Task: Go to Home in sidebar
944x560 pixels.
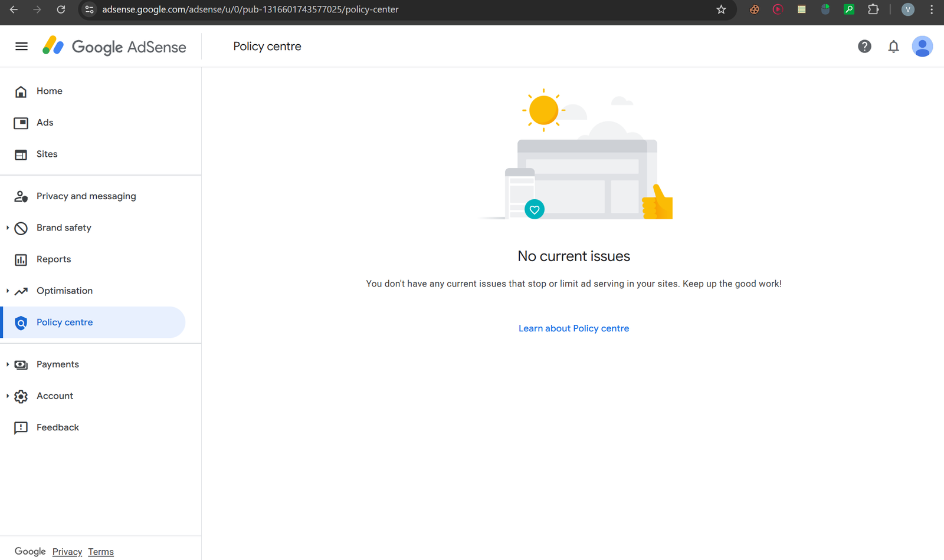Action: (50, 91)
